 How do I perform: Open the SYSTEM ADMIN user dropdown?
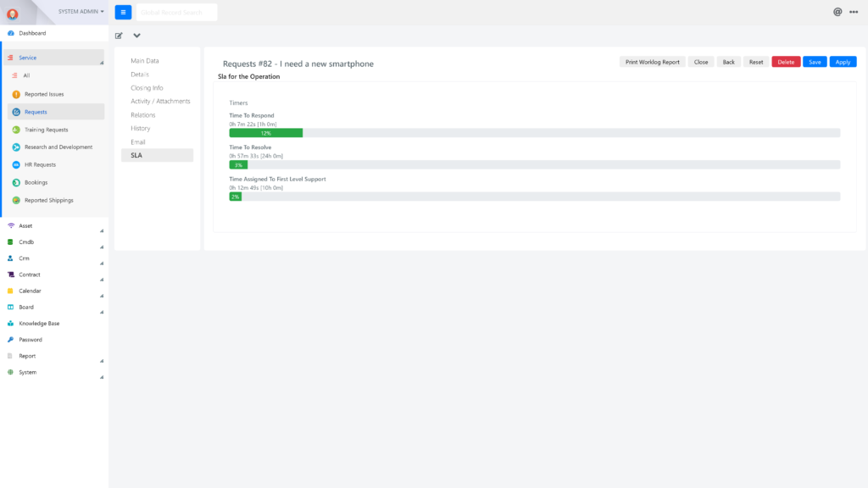click(81, 11)
